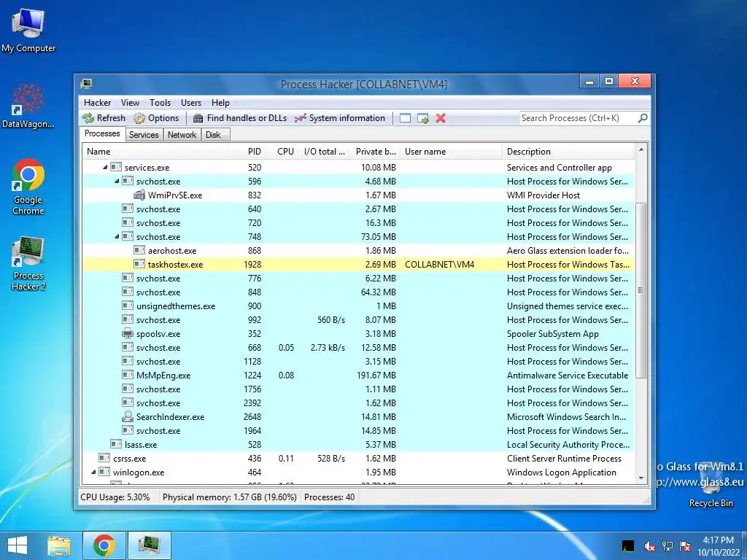The height and width of the screenshot is (560, 747).
Task: Sort by Private bytes column header
Action: pos(375,152)
